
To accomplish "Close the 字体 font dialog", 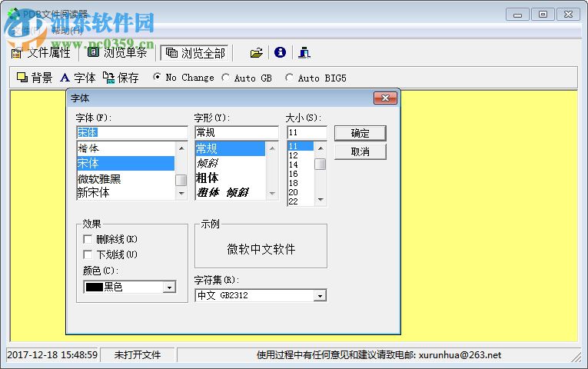I will 385,98.
